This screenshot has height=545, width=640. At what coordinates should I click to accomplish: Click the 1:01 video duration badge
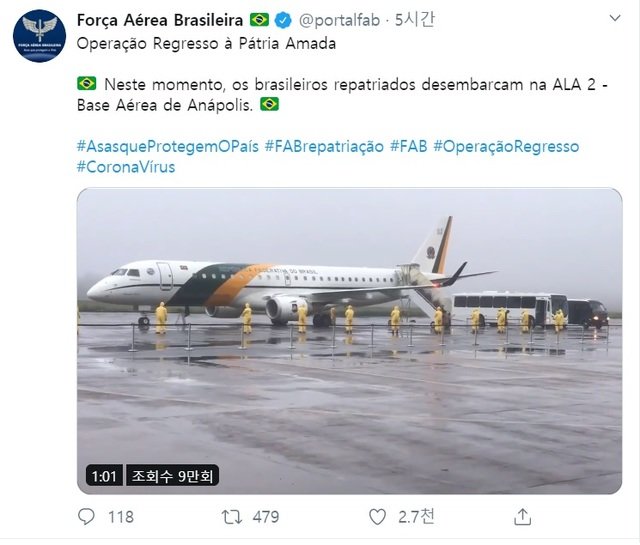click(103, 476)
